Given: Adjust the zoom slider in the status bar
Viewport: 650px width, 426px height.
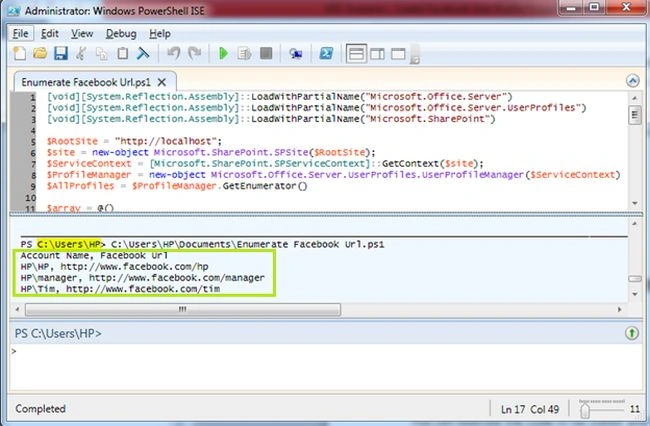Looking at the screenshot, I should tap(585, 410).
